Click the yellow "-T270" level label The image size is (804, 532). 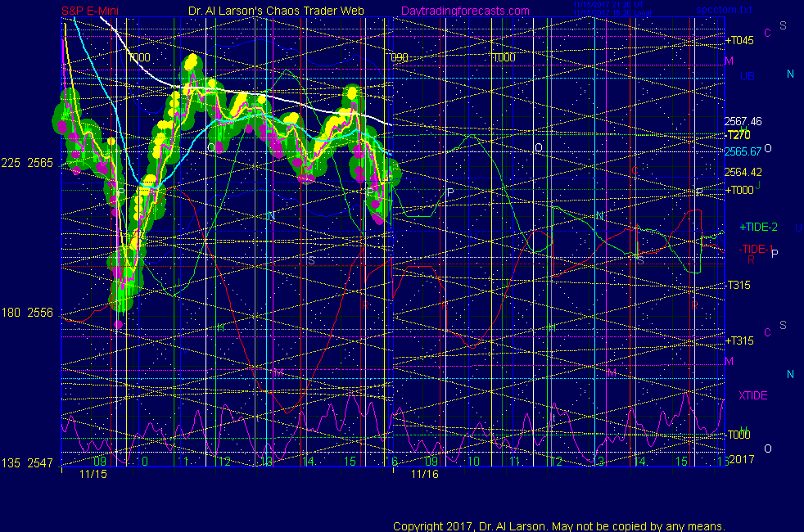738,135
